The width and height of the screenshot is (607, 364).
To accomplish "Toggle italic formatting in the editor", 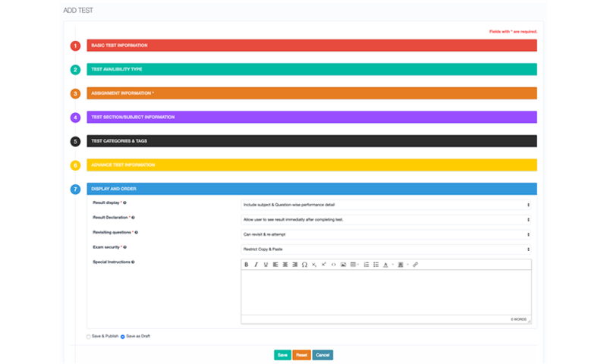I will [256, 265].
